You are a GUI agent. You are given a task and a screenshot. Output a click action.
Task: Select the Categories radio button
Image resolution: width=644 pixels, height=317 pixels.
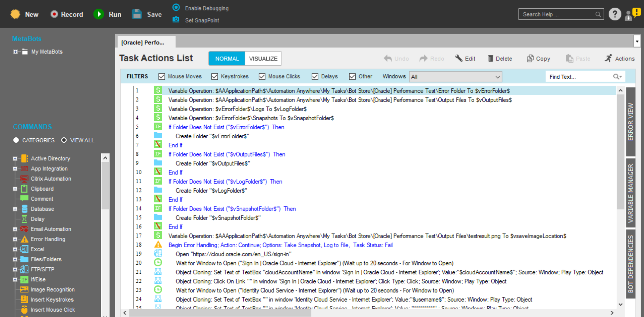[x=16, y=140]
